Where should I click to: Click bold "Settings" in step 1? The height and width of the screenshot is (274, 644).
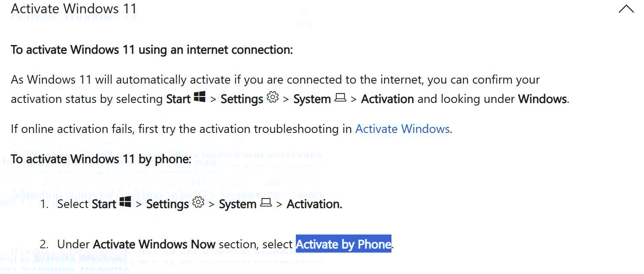pyautogui.click(x=167, y=204)
